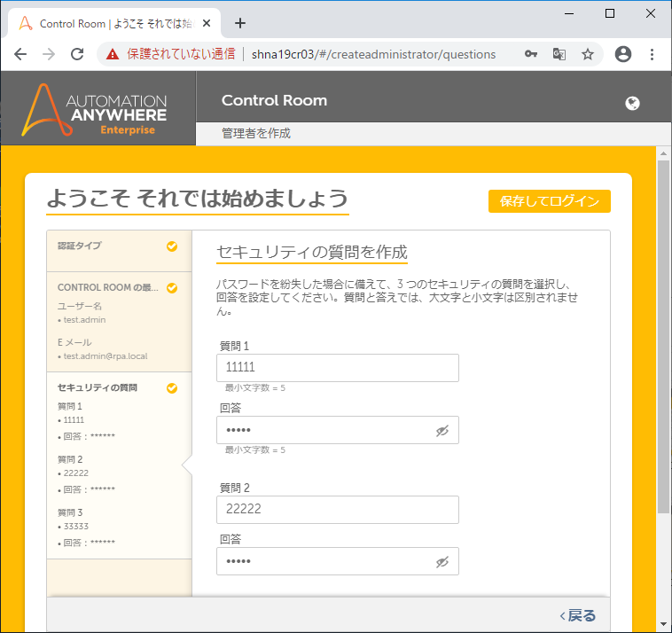The image size is (672, 633).
Task: Bookmark this page with the star icon
Action: [588, 54]
